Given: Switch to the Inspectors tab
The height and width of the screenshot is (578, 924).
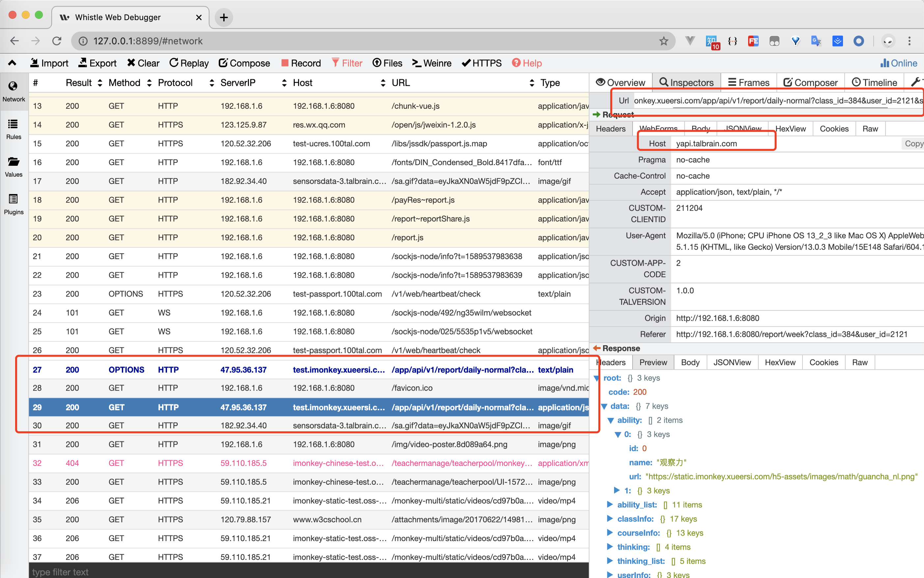Looking at the screenshot, I should click(686, 83).
